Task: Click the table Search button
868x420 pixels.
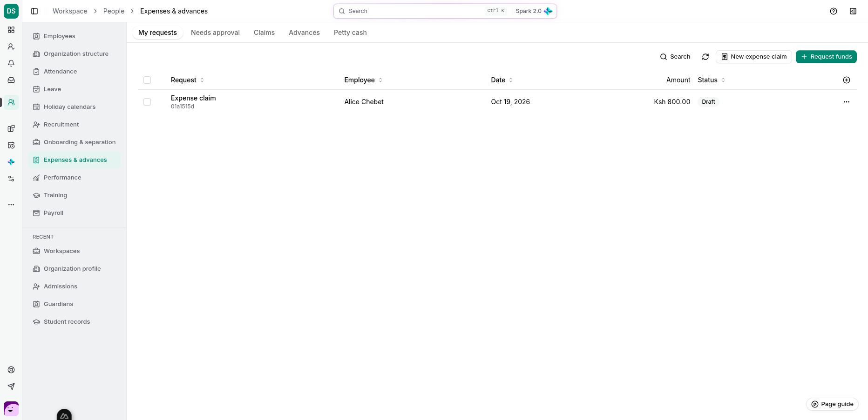Action: pyautogui.click(x=675, y=57)
